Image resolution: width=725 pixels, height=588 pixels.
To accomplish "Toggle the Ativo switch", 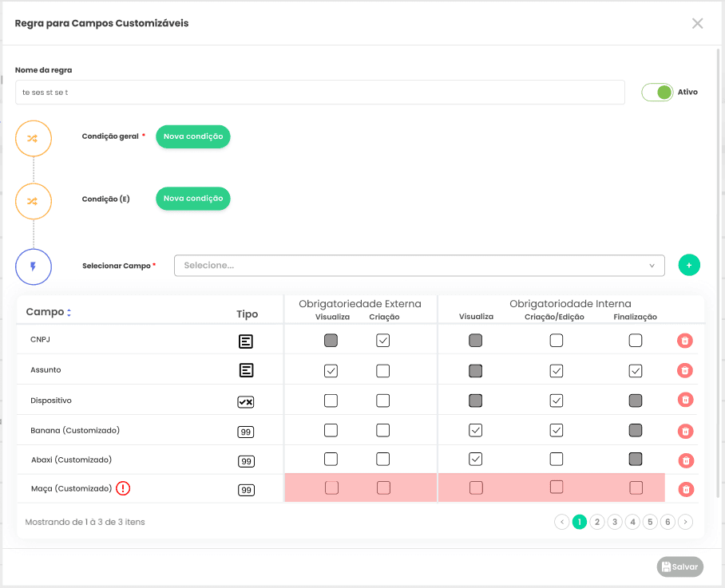I will pos(657,93).
